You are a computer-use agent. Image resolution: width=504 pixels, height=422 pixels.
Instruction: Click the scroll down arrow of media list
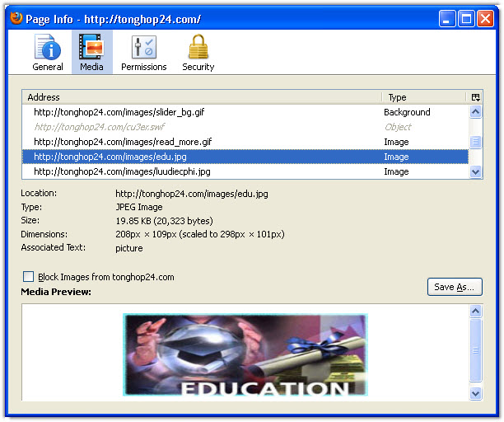pyautogui.click(x=475, y=171)
